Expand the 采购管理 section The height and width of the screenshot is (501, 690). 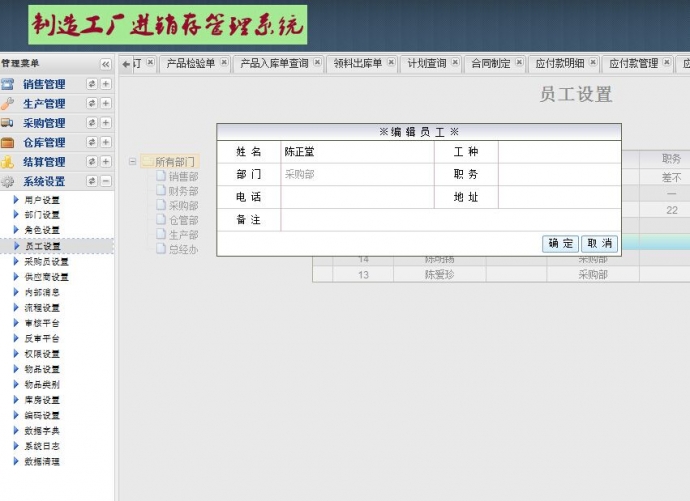(106, 122)
